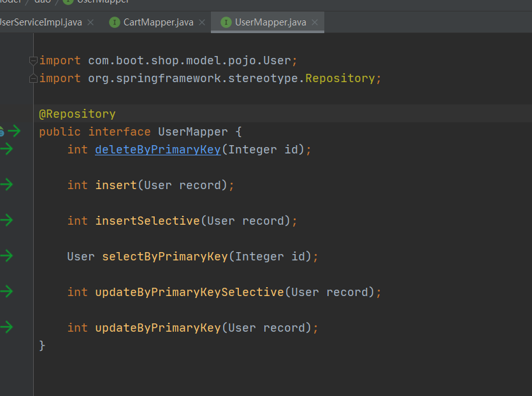This screenshot has height=396, width=532.
Task: Click the closing brace of the interface
Action: 42,346
